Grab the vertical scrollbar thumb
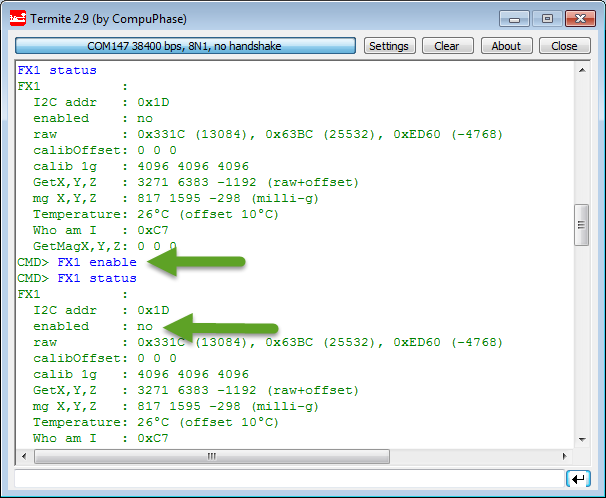The height and width of the screenshot is (498, 606). click(x=581, y=225)
